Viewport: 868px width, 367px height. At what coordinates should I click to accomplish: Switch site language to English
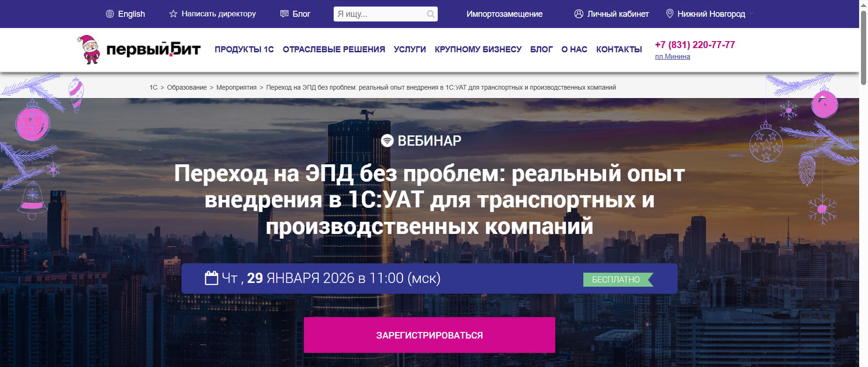131,14
